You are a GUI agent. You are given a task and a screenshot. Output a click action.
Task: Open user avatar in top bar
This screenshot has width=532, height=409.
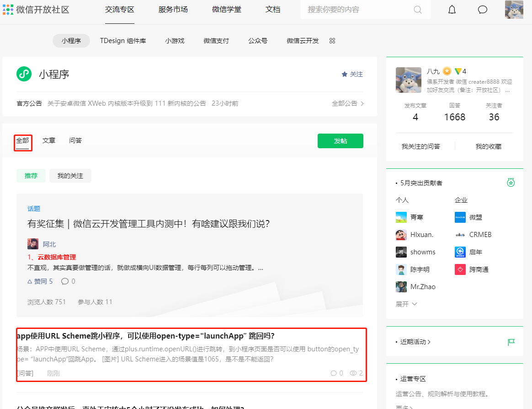click(x=514, y=10)
